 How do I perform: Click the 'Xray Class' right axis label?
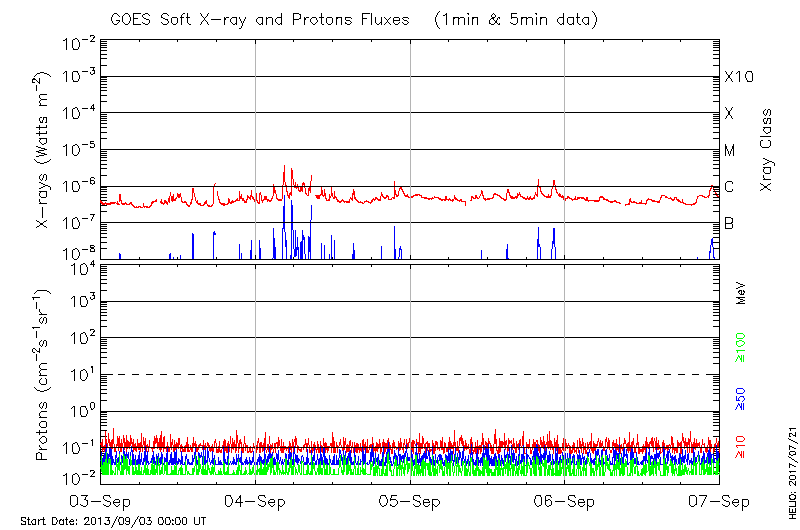[x=767, y=149]
